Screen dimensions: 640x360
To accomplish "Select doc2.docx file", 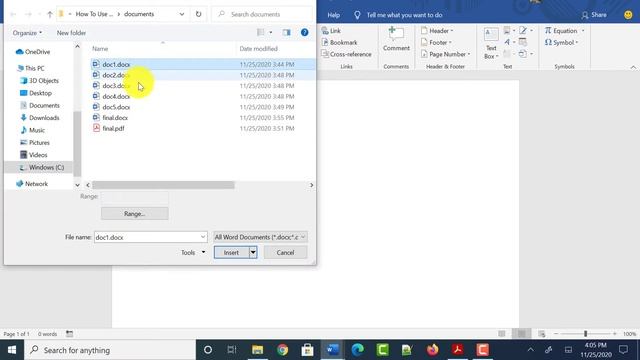I will 203,75.
